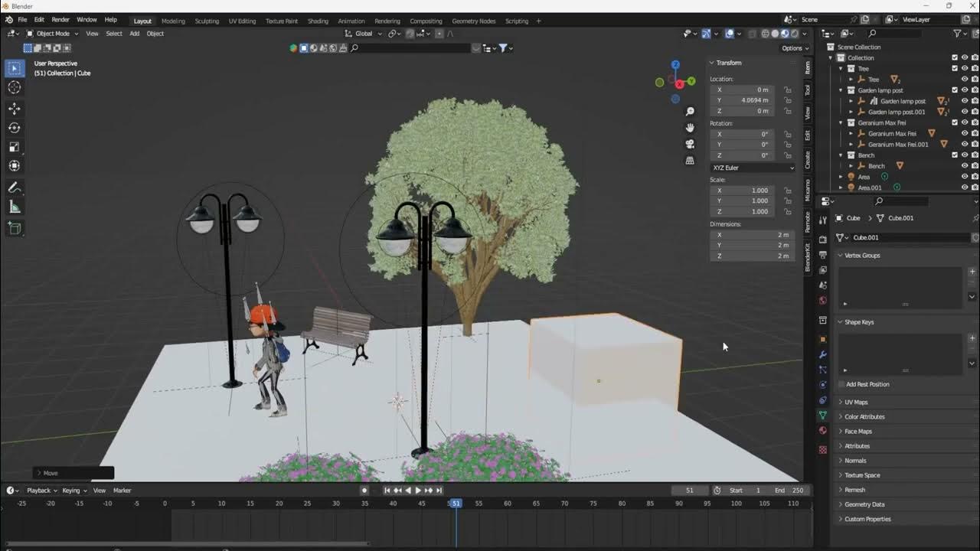Open the viewport Add menu

134,34
